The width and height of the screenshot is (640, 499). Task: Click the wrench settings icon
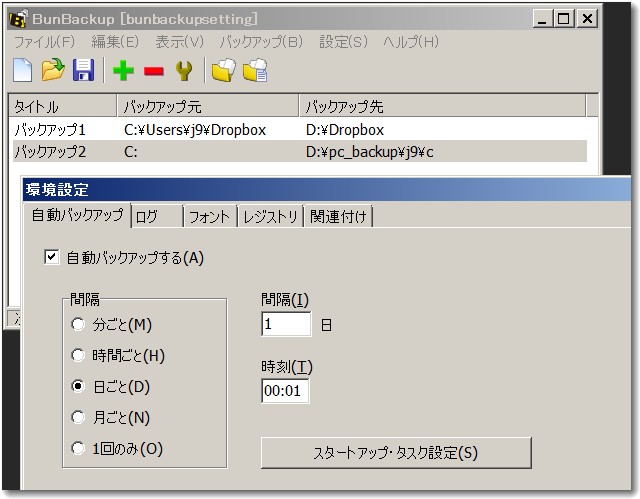[x=184, y=71]
